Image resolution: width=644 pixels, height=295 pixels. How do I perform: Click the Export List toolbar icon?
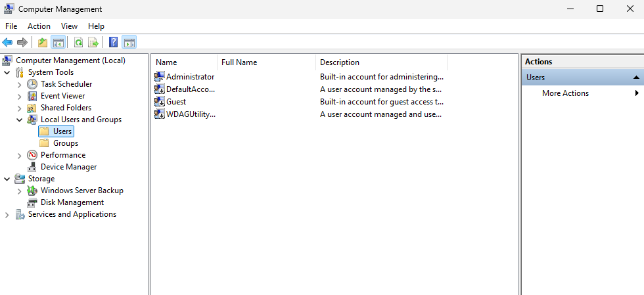[x=93, y=42]
